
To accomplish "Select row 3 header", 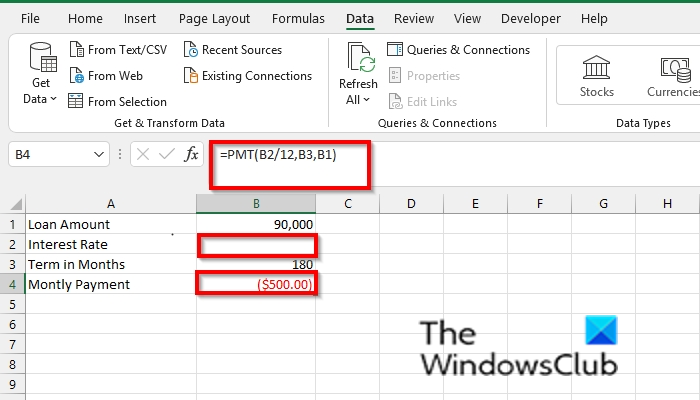I will [x=12, y=265].
